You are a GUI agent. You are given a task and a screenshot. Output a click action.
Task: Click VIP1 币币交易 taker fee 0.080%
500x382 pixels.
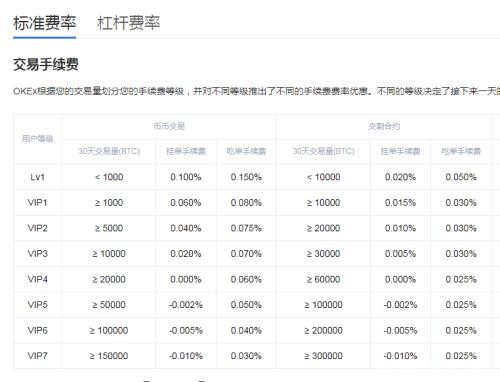point(246,203)
